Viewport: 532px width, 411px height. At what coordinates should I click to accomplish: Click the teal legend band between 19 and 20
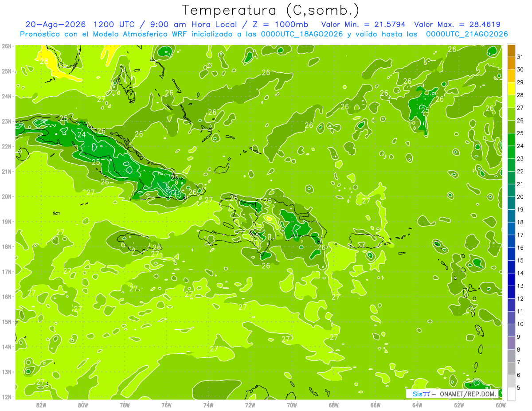point(511,203)
